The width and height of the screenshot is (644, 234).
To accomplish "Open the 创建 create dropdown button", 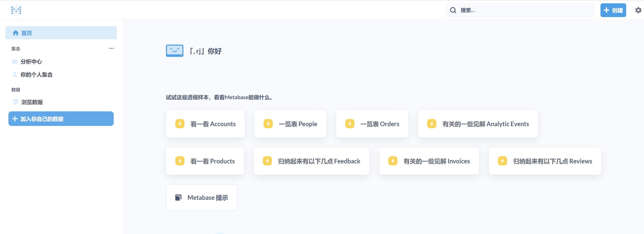I will pyautogui.click(x=613, y=10).
